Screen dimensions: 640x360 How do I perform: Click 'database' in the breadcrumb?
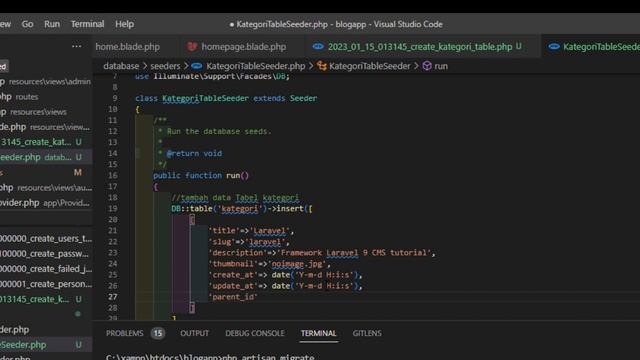click(121, 66)
